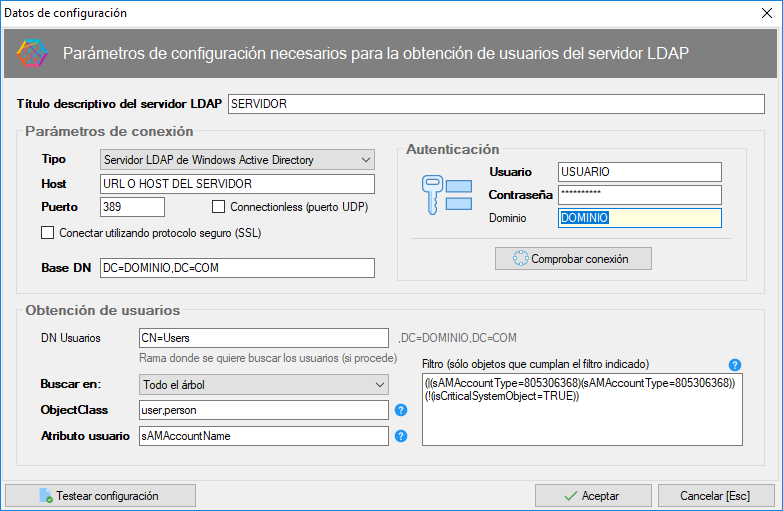This screenshot has width=783, height=511.
Task: Open the Tipo server type dropdown
Action: click(237, 160)
